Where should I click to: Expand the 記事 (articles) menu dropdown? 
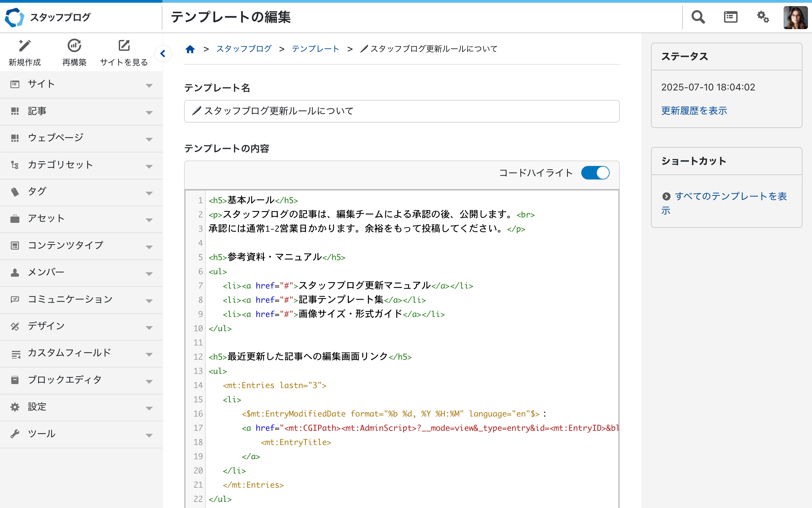[149, 112]
